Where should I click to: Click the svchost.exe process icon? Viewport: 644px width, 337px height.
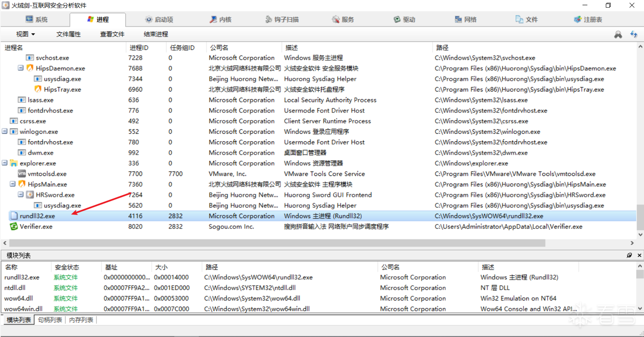click(30, 58)
